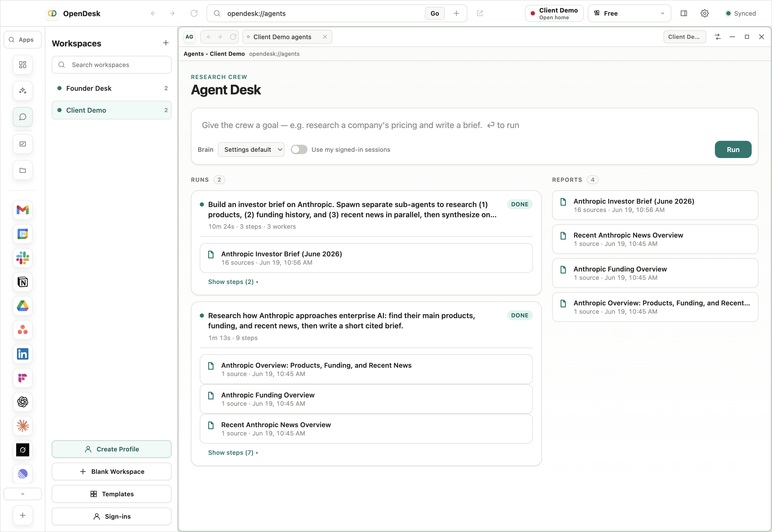
Task: Click the Create Profile button
Action: (x=112, y=449)
